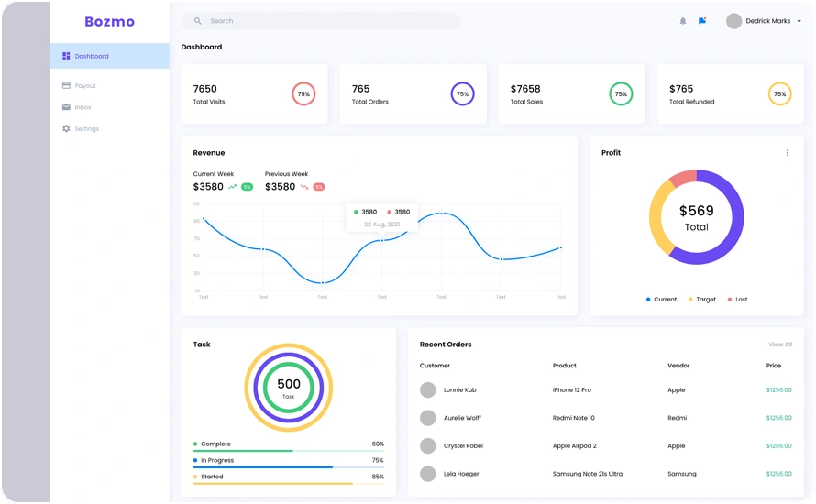Expand the Dedrick Marks user dropdown arrow
The width and height of the screenshot is (816, 504).
(799, 22)
